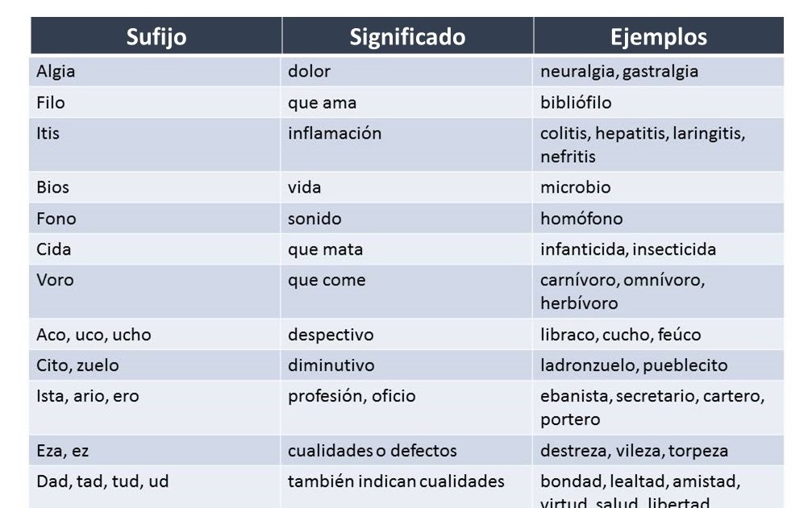Select the Algia suffix cell
Viewport: 812px width, 508px height.
pyautogui.click(x=156, y=71)
